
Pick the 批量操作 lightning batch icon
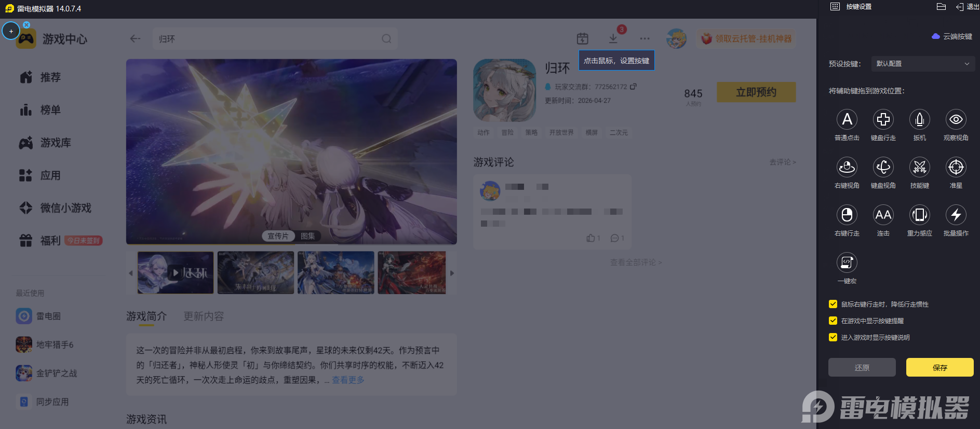point(956,215)
